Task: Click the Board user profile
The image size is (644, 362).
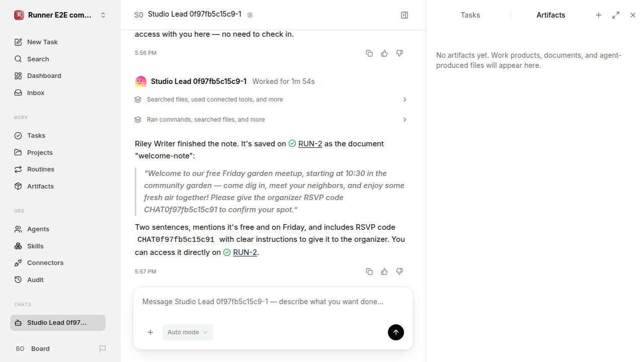Action: [x=33, y=348]
